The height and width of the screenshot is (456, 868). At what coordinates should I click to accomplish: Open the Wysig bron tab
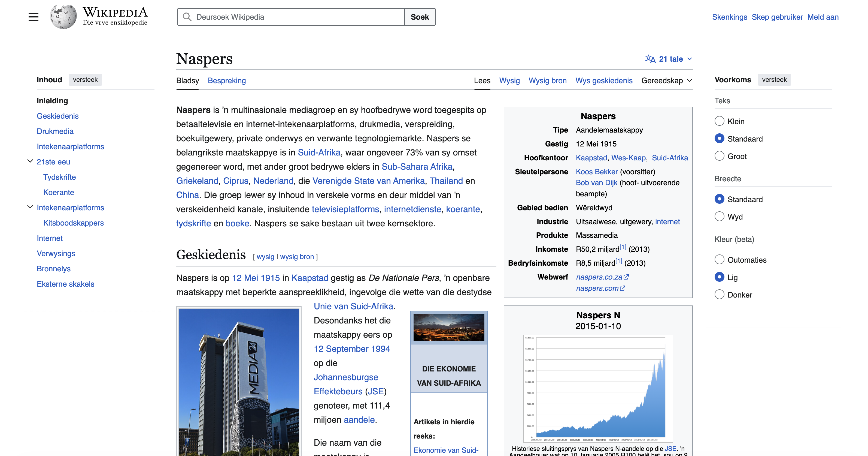[x=548, y=81]
